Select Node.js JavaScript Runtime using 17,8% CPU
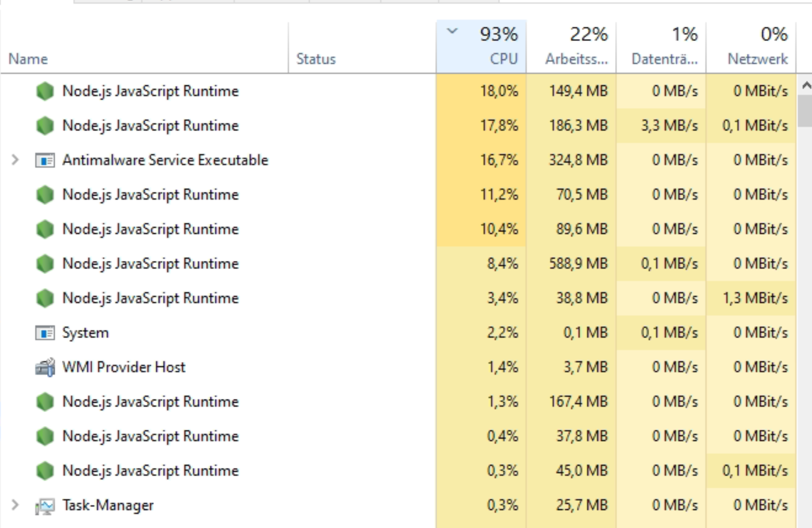Viewport: 812px width, 528px height. [150, 125]
